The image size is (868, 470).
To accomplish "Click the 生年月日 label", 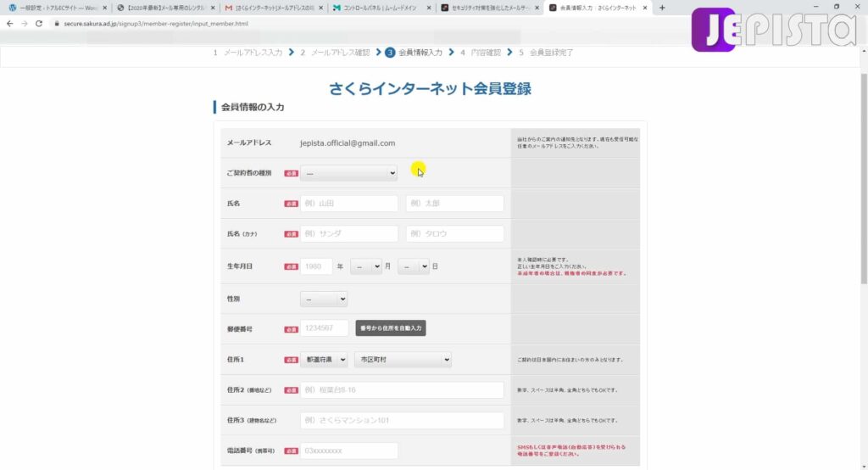I will click(x=240, y=266).
